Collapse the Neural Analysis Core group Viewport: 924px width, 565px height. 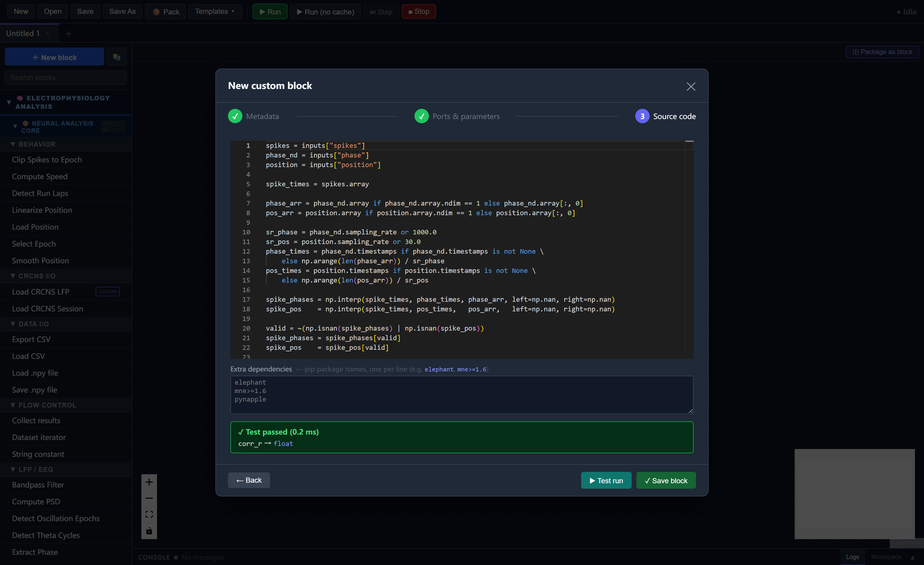click(15, 126)
